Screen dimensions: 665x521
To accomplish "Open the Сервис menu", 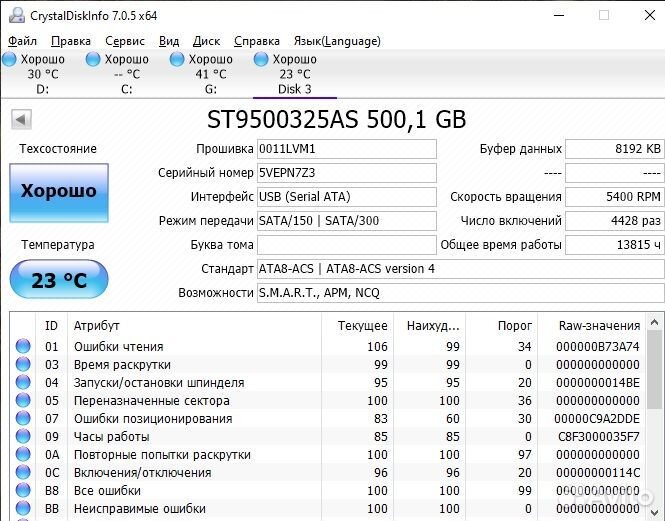I will pos(125,41).
